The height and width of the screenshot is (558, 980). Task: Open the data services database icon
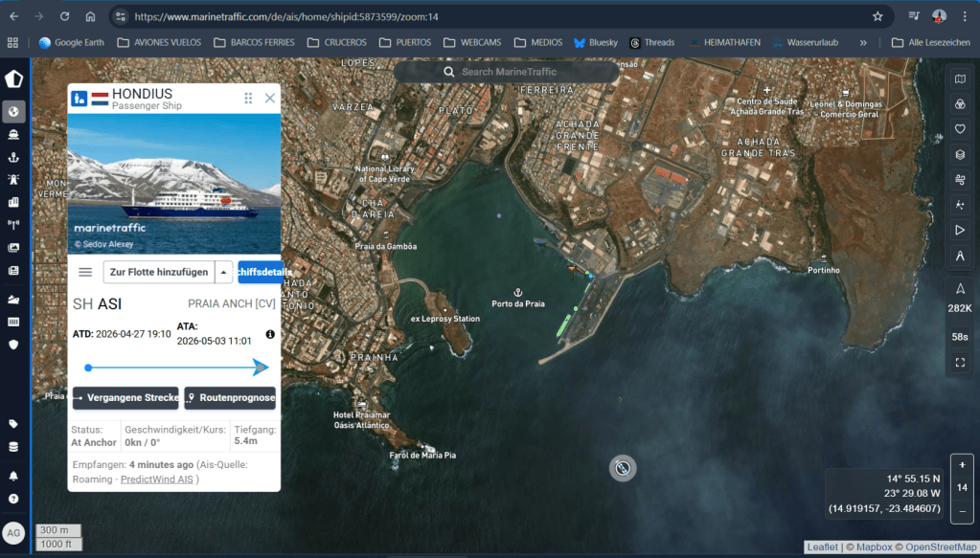(x=13, y=447)
